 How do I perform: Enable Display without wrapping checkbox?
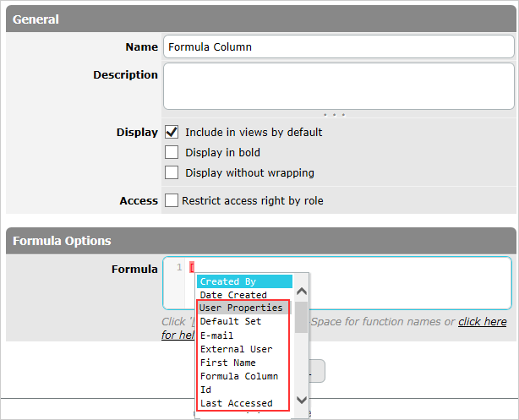click(172, 172)
